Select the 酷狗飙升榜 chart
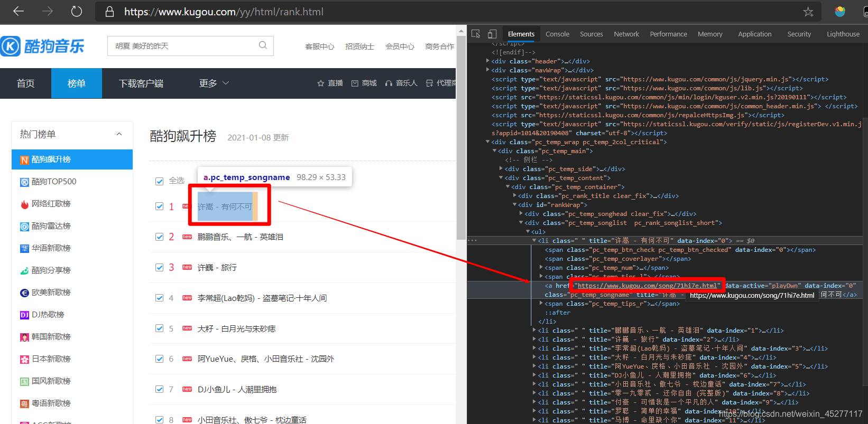 click(72, 159)
